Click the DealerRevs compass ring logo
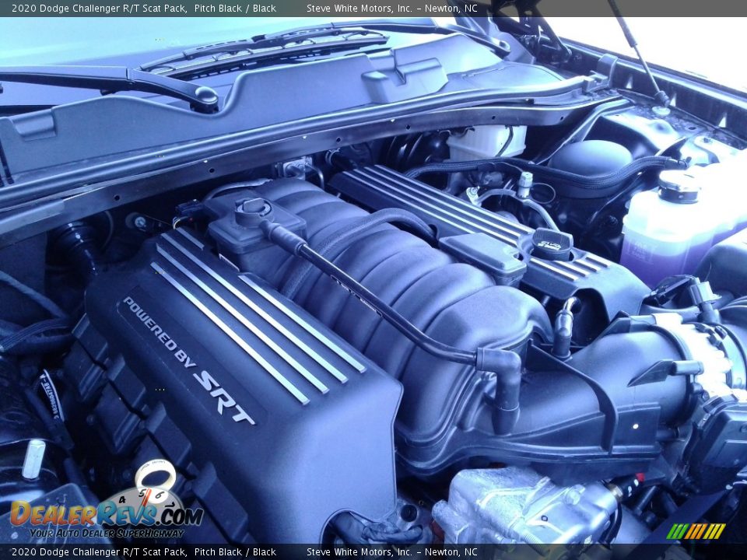Viewport: 747px width, 560px height. pyautogui.click(x=154, y=476)
